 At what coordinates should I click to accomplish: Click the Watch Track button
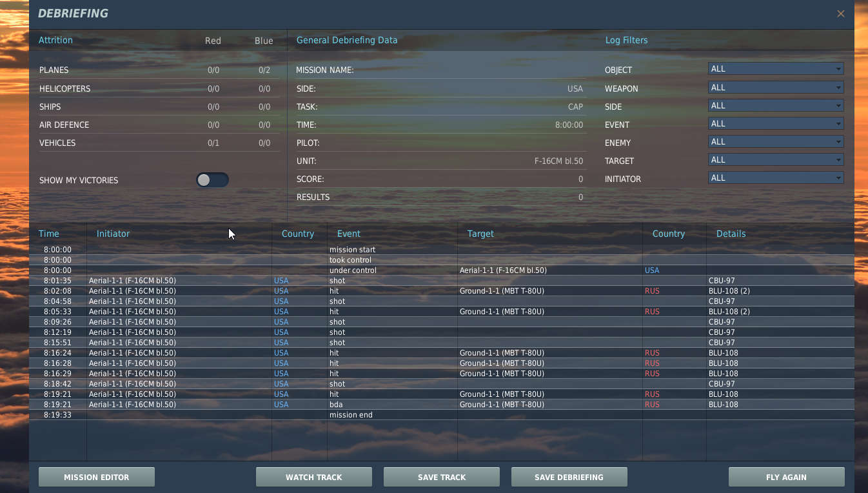314,478
